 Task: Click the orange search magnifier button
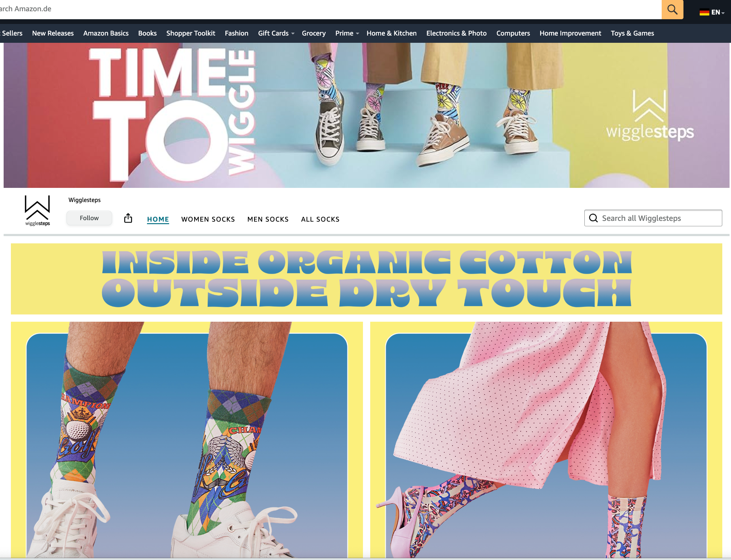click(x=672, y=9)
